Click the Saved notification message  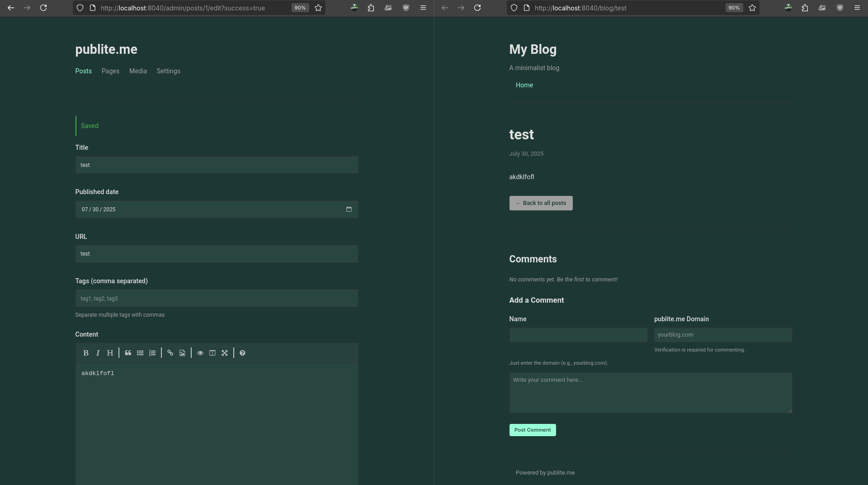[x=90, y=126]
